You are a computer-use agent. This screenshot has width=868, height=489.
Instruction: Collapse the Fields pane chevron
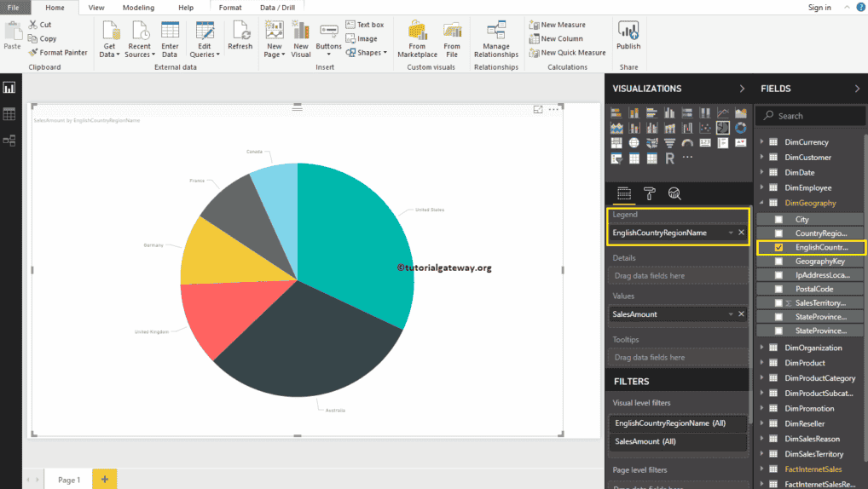(857, 89)
